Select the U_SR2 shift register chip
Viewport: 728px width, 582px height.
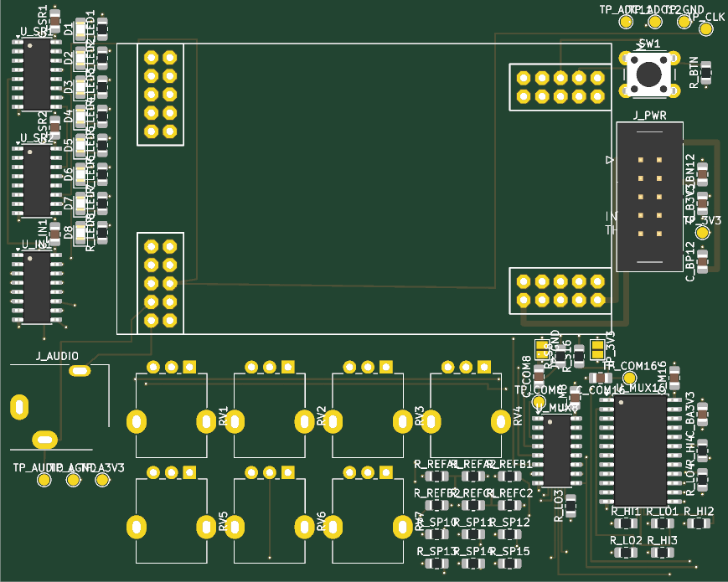(x=37, y=181)
